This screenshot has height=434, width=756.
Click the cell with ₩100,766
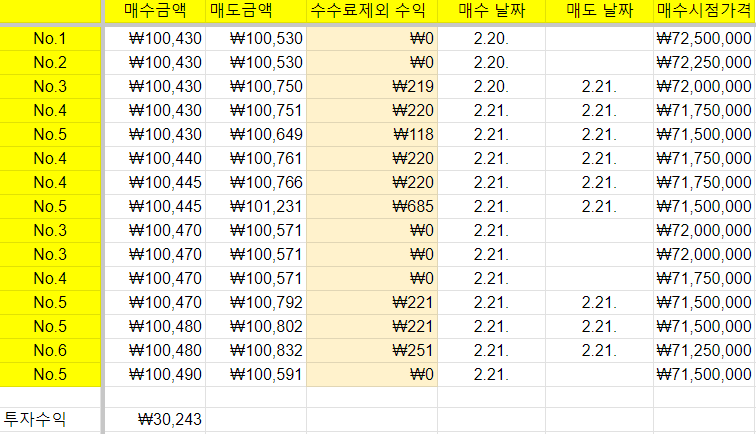coord(256,182)
